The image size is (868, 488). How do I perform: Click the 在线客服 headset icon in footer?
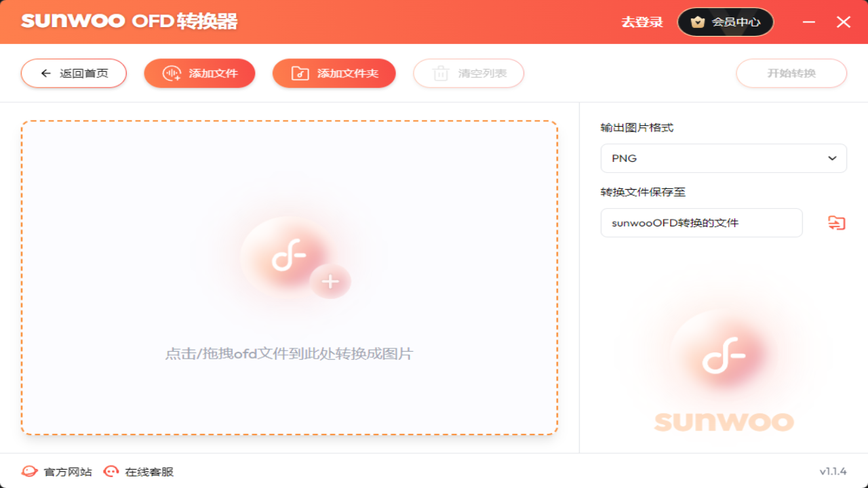111,471
